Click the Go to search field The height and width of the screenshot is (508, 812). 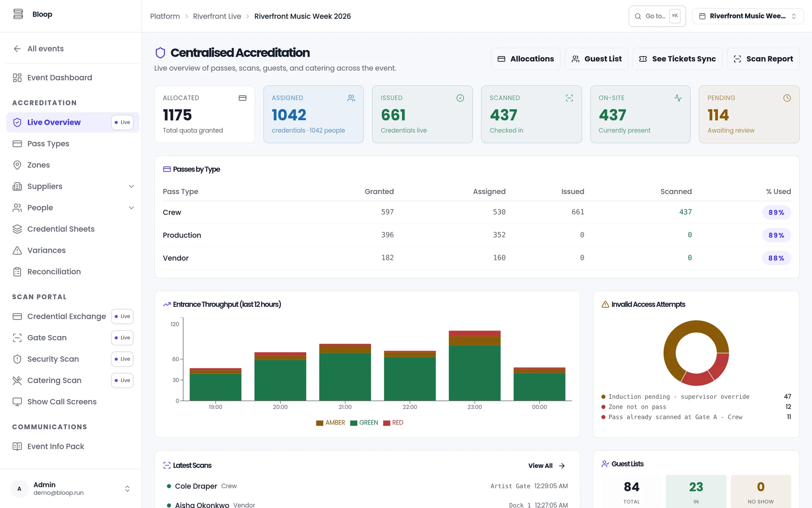pyautogui.click(x=657, y=16)
